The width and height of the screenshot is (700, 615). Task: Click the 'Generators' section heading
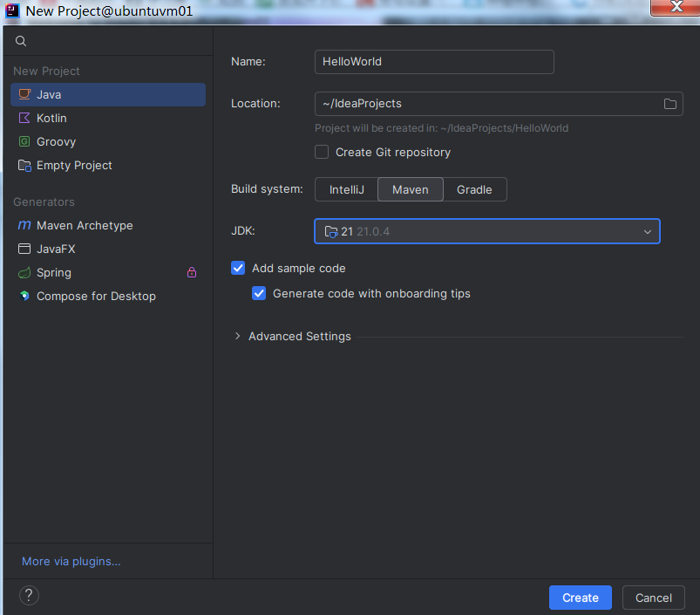pos(44,202)
